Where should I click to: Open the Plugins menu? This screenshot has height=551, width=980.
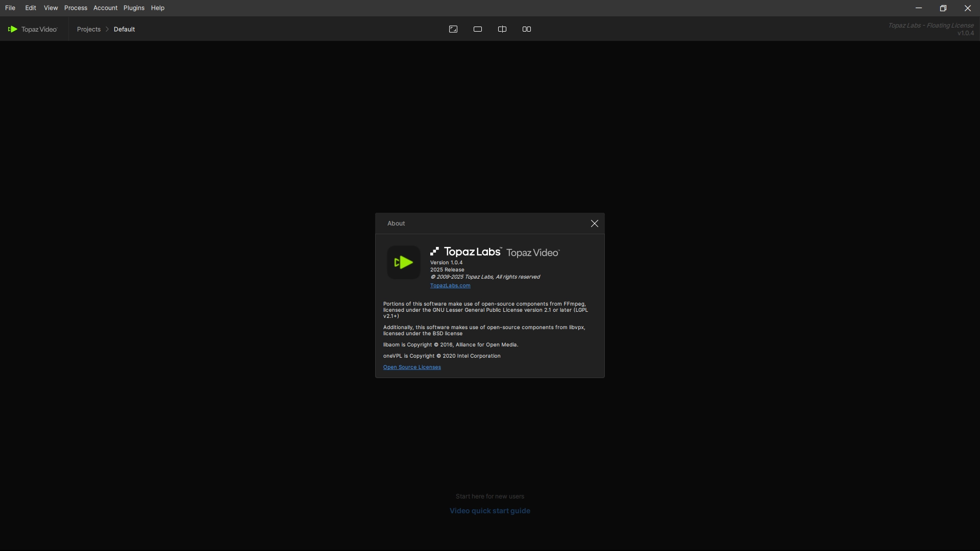pos(134,8)
